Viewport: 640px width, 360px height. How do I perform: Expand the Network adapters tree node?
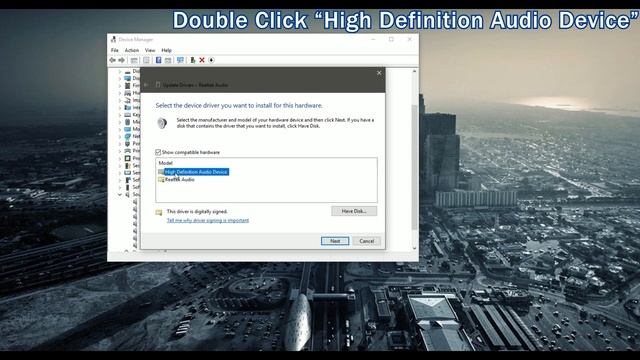(x=120, y=136)
